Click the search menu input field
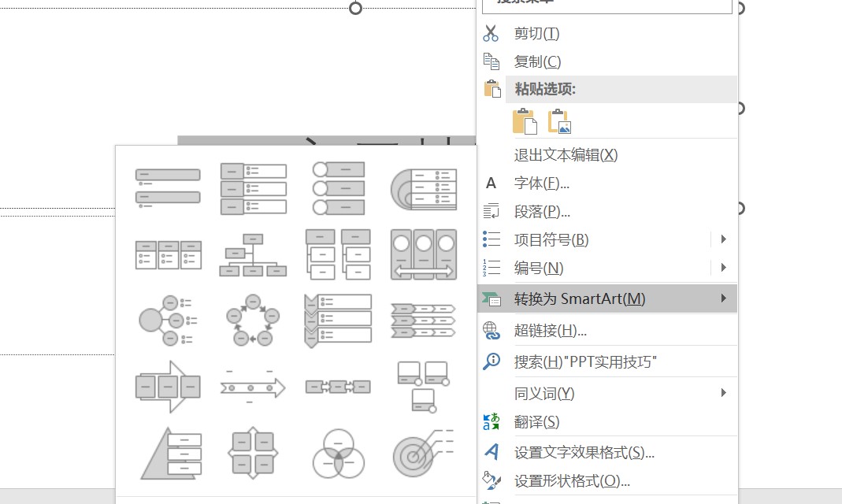842x504 pixels. pos(606,4)
